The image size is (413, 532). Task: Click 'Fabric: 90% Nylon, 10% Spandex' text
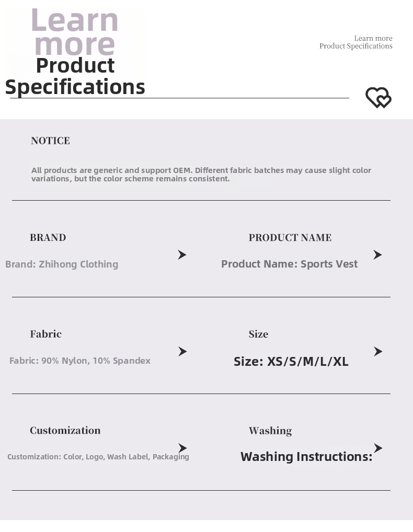coord(80,361)
